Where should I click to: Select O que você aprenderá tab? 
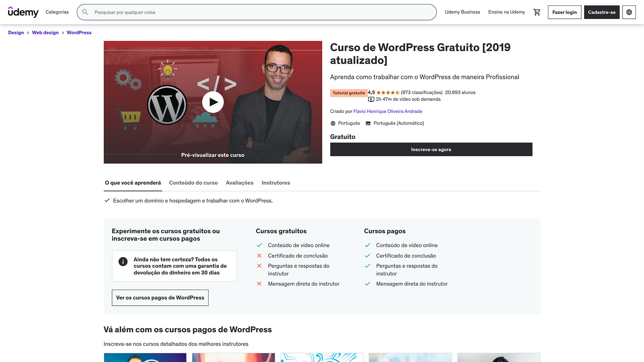point(133,183)
